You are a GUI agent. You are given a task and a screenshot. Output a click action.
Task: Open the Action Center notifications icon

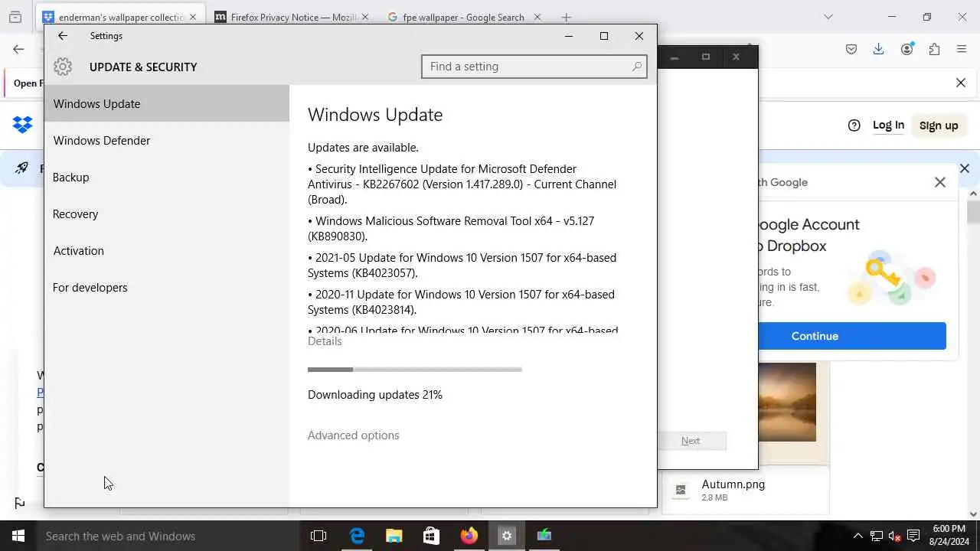point(913,536)
